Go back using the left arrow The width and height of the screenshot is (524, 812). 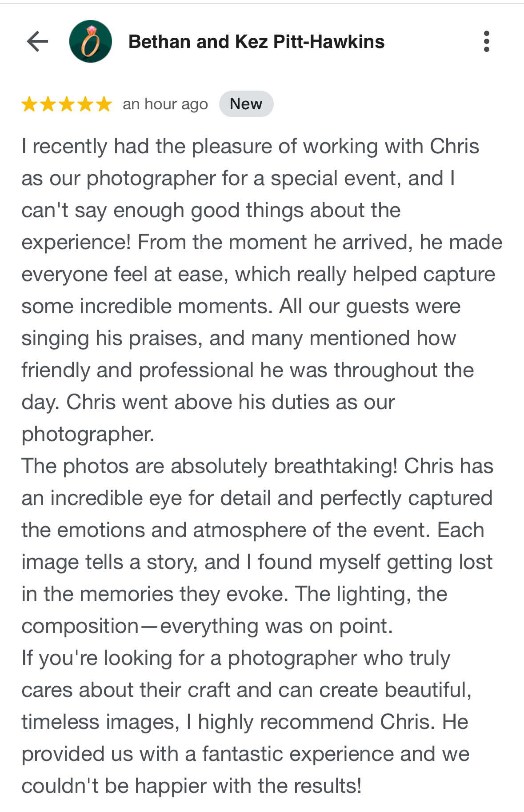(x=37, y=42)
